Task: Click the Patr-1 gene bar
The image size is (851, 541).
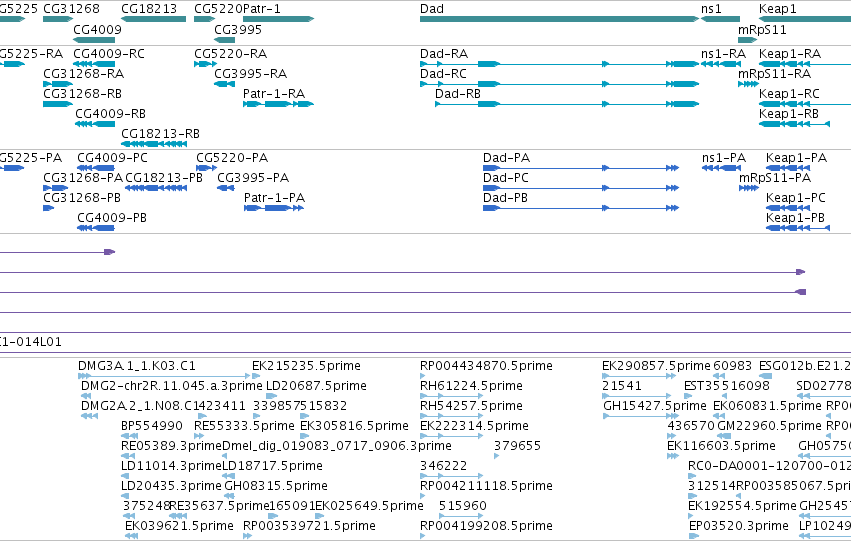Action: 278,19
